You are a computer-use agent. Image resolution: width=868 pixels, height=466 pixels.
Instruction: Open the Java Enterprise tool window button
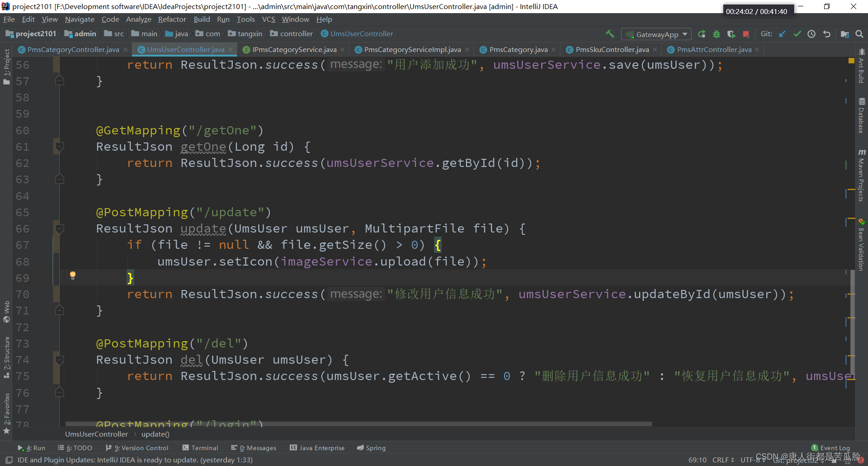tap(317, 448)
